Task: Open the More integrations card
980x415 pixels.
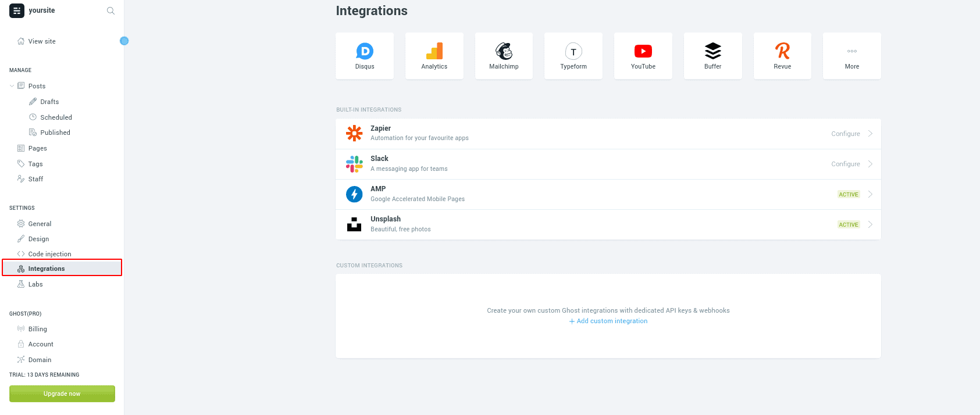Action: (852, 56)
